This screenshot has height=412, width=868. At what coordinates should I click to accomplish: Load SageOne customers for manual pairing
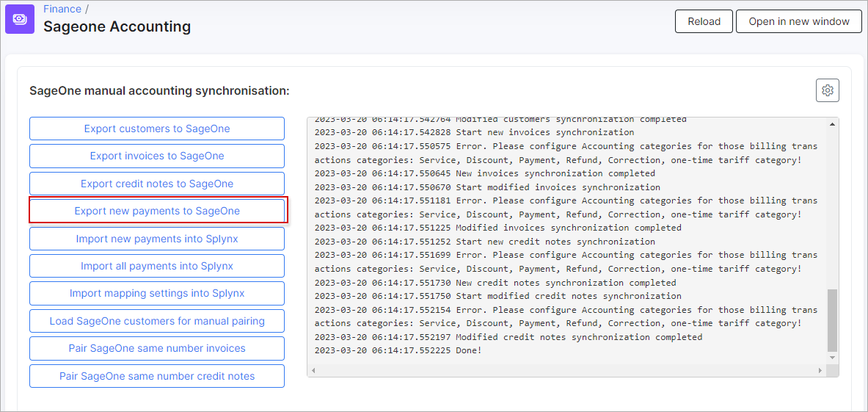tap(157, 321)
